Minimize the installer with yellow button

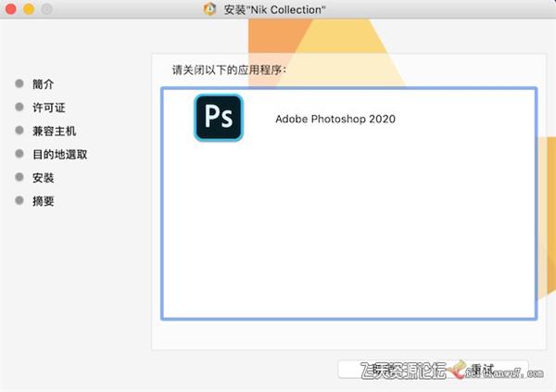coord(29,9)
